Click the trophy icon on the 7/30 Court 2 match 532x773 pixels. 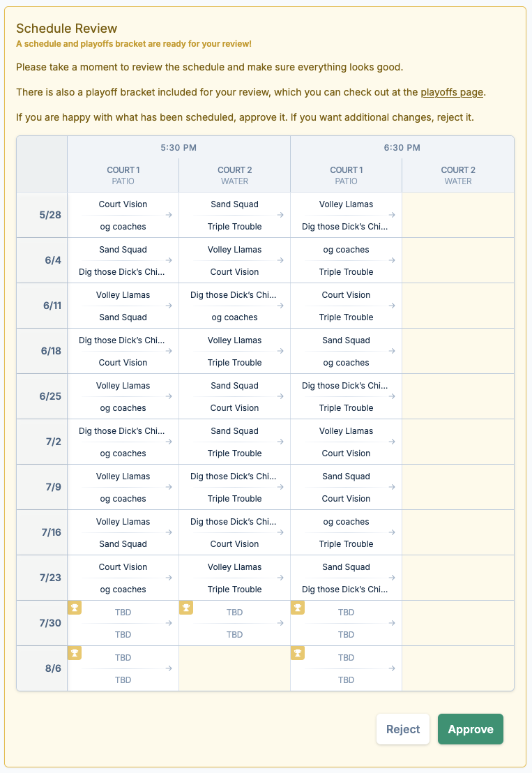[186, 608]
